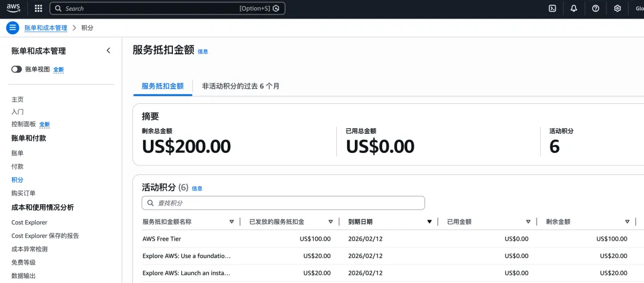Sort by 到期日期 column arrow
The height and width of the screenshot is (283, 644).
pos(429,222)
